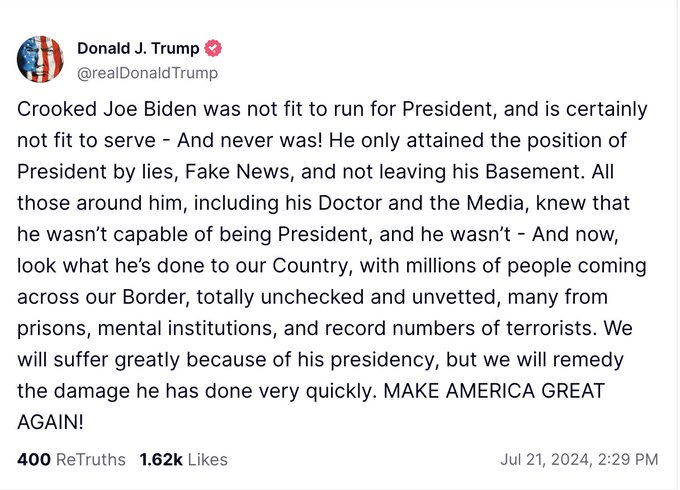Image resolution: width=680 pixels, height=490 pixels.
Task: Click the 2:29 PM time text
Action: [x=626, y=460]
